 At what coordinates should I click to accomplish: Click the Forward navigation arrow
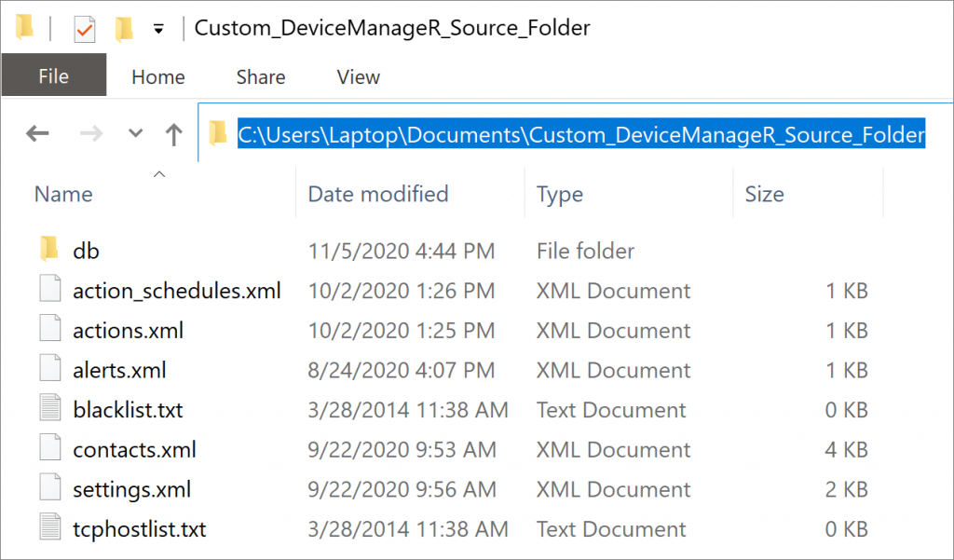point(91,134)
